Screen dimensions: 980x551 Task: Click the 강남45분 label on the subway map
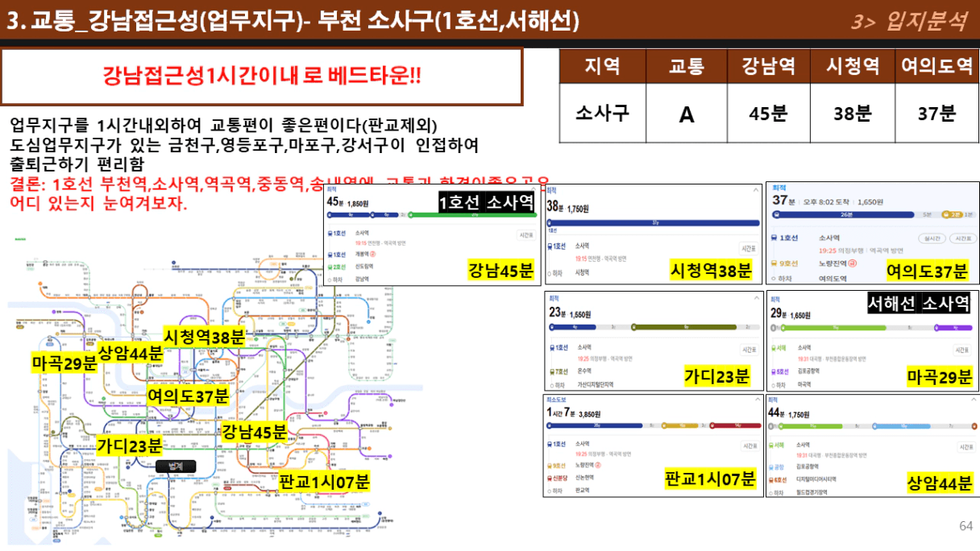[x=255, y=432]
